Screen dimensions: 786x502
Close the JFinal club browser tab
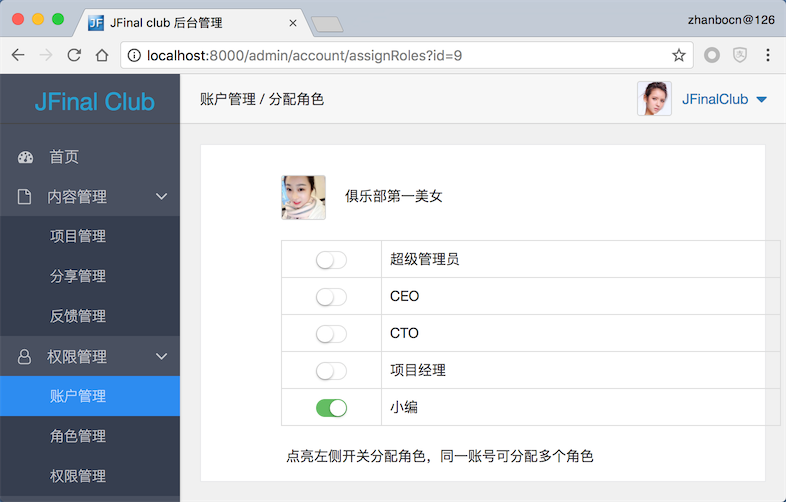point(293,23)
